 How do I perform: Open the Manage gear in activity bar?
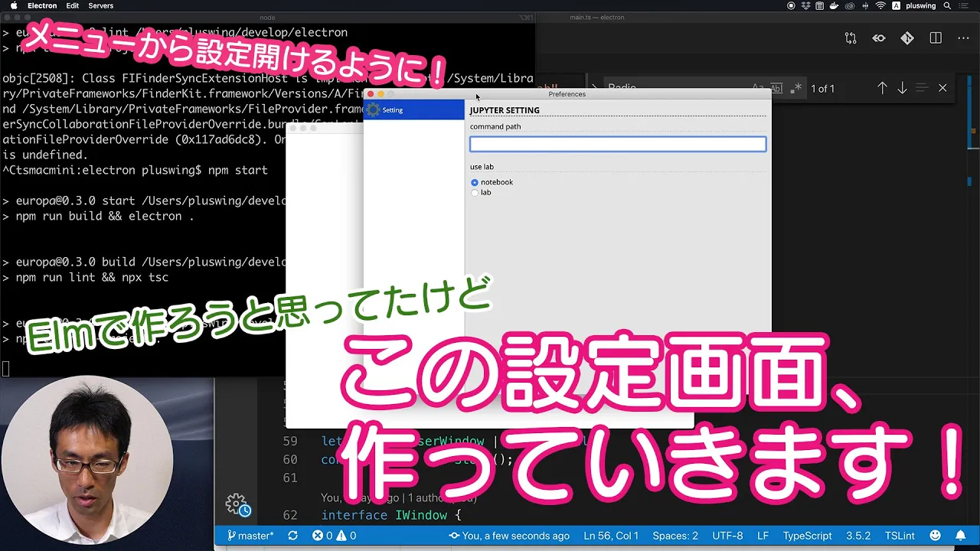tap(236, 504)
